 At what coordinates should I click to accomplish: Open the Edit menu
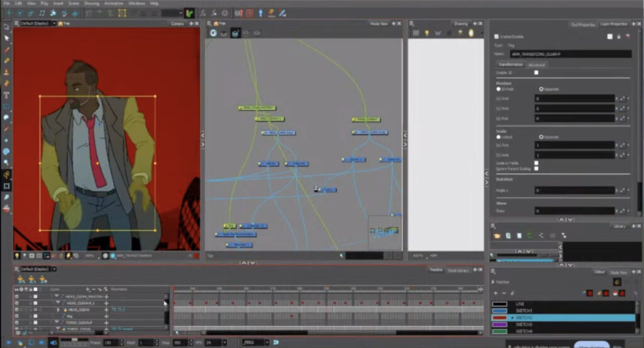pyautogui.click(x=19, y=3)
